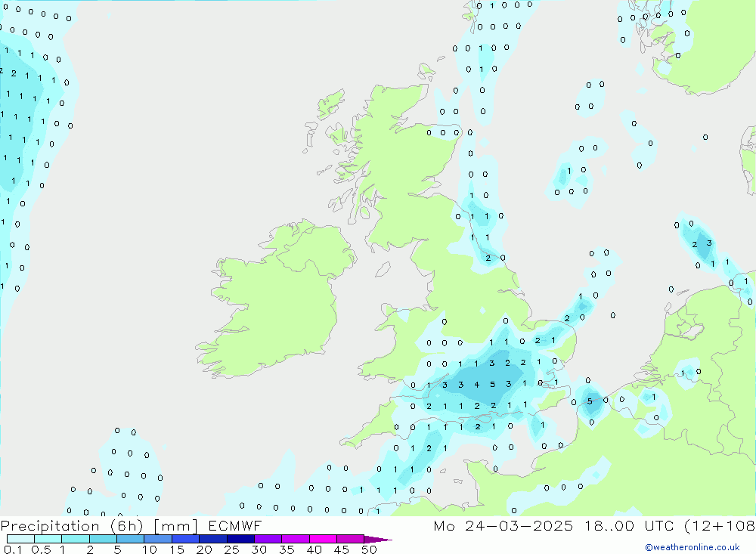756x554 pixels.
Task: Click the '0.1' legend scale label
Action: 13,549
